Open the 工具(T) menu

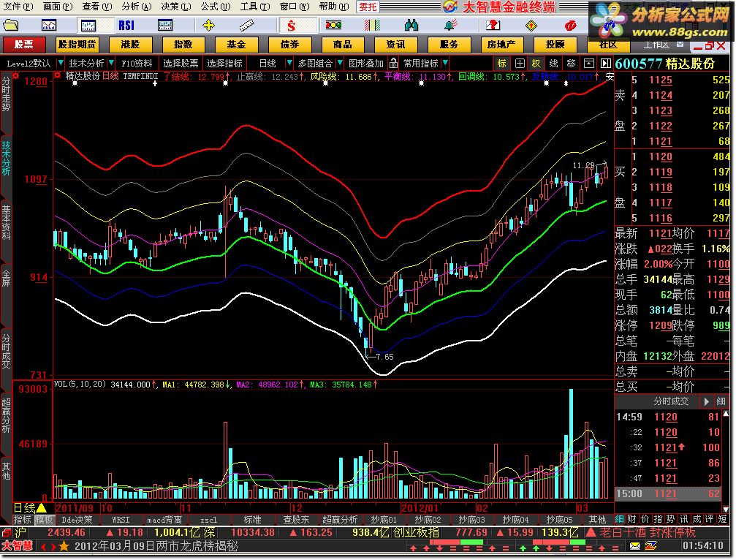pyautogui.click(x=255, y=7)
